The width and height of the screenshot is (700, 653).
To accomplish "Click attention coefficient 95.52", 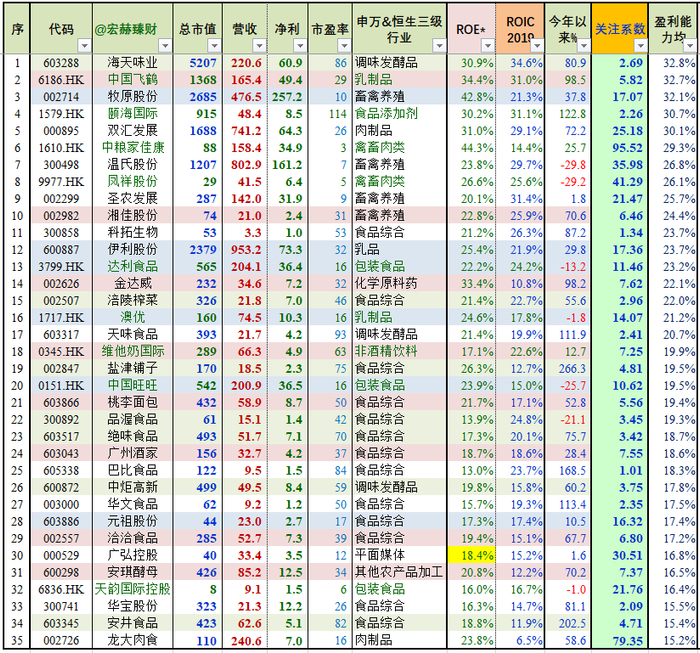I will point(627,148).
